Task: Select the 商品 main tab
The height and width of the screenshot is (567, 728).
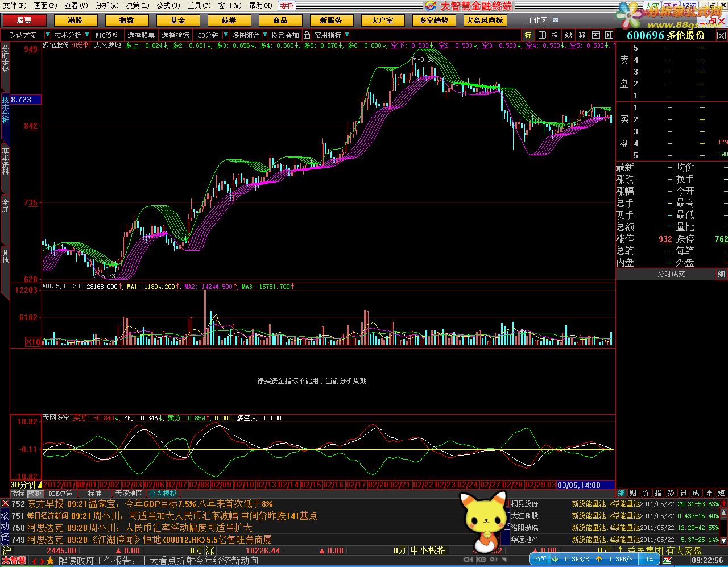Action: pyautogui.click(x=280, y=20)
